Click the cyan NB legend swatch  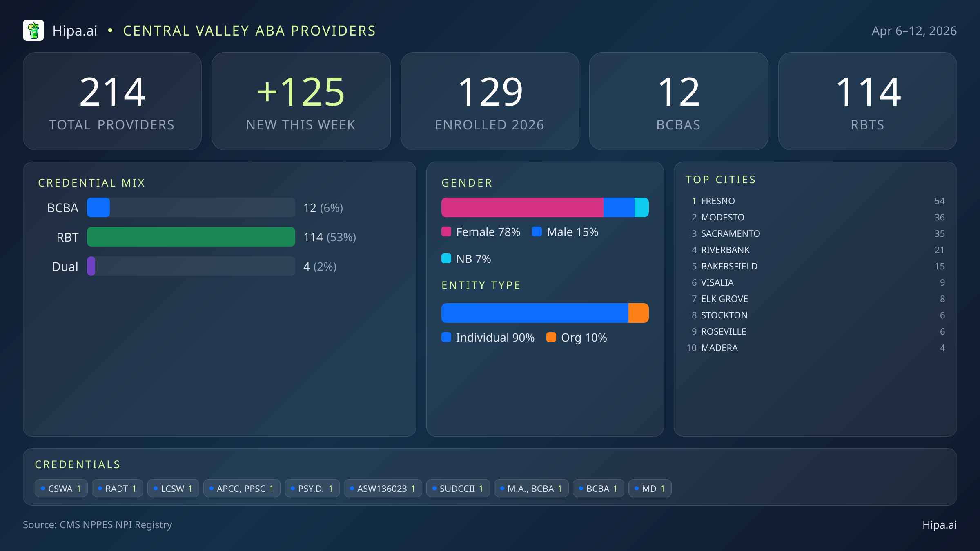pos(446,258)
